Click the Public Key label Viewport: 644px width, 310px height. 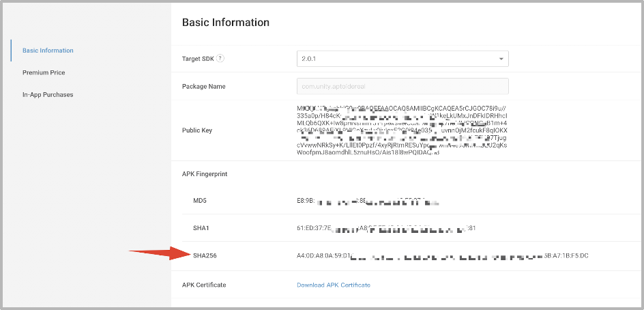pyautogui.click(x=196, y=130)
